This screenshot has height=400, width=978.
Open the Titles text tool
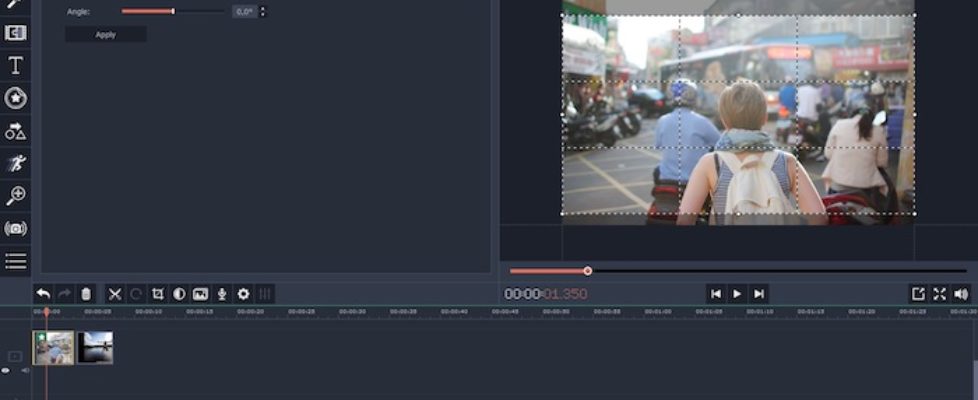tap(15, 66)
